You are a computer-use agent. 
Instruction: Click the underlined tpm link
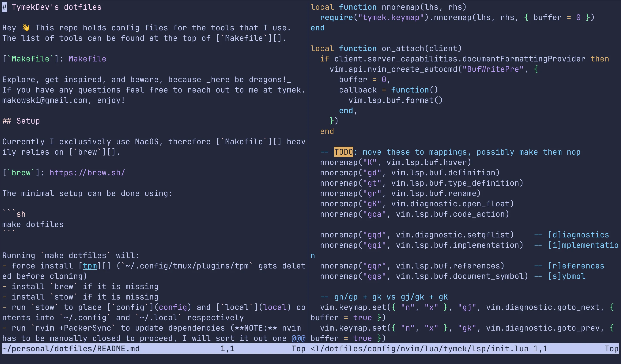(x=90, y=266)
